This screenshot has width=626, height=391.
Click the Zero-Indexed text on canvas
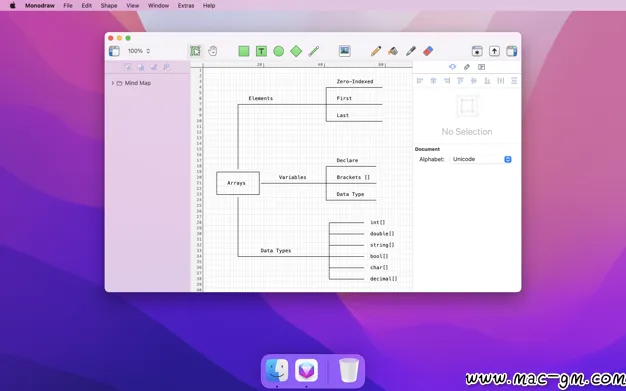(355, 81)
